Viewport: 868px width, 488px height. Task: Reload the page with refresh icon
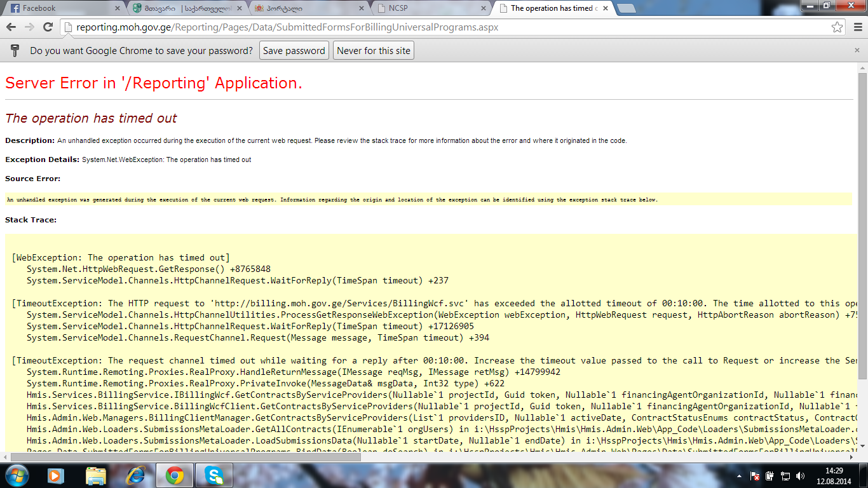48,27
